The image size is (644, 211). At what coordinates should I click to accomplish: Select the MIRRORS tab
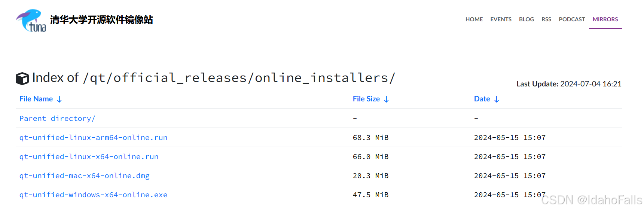coord(605,19)
